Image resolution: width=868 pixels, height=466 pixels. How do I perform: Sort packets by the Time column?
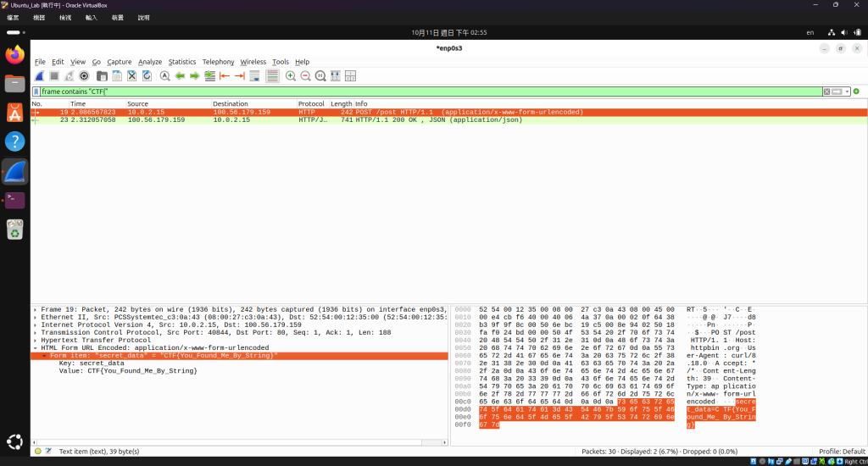point(97,104)
